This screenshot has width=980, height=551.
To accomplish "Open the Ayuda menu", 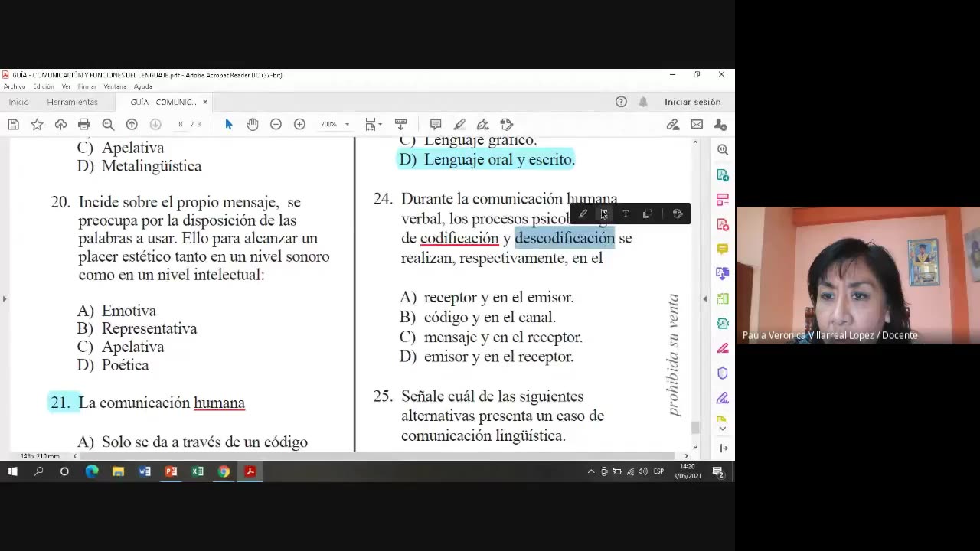I will point(143,86).
